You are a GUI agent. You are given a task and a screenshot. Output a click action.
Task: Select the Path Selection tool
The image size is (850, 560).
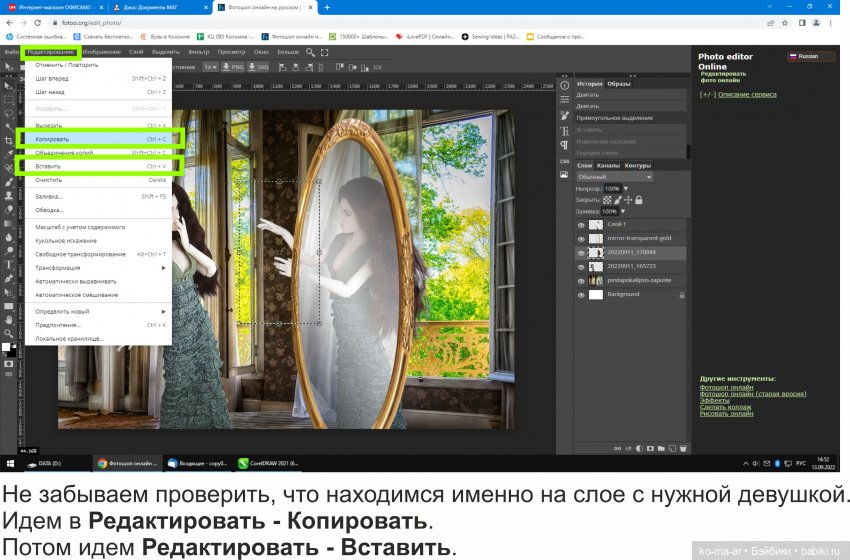pos(9,292)
